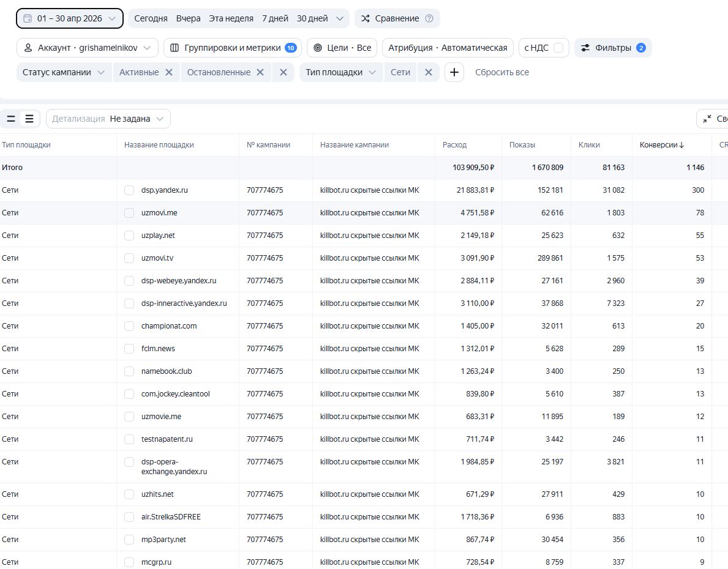Image resolution: width=728 pixels, height=569 pixels.
Task: Open the 'Статус кампании' filter dropdown
Action: (64, 72)
